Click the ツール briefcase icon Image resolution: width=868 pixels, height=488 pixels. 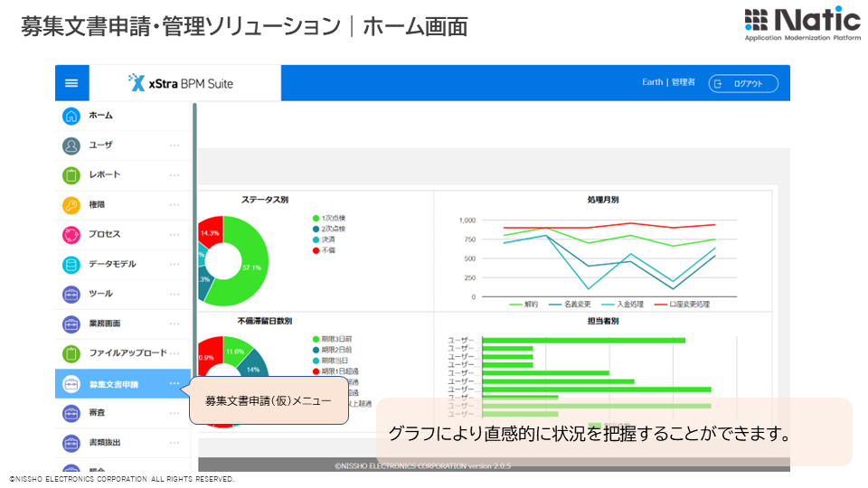(x=71, y=295)
